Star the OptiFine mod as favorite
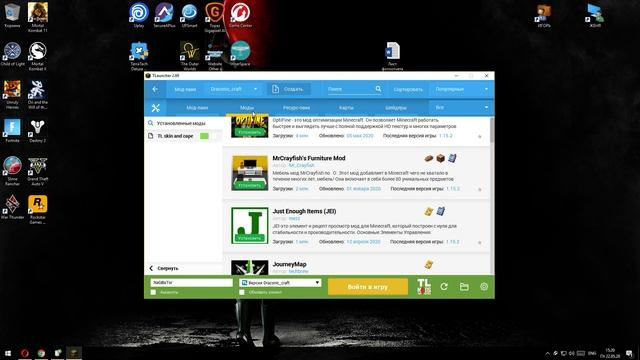Image resolution: width=640 pixels, height=360 pixels. click(480, 136)
